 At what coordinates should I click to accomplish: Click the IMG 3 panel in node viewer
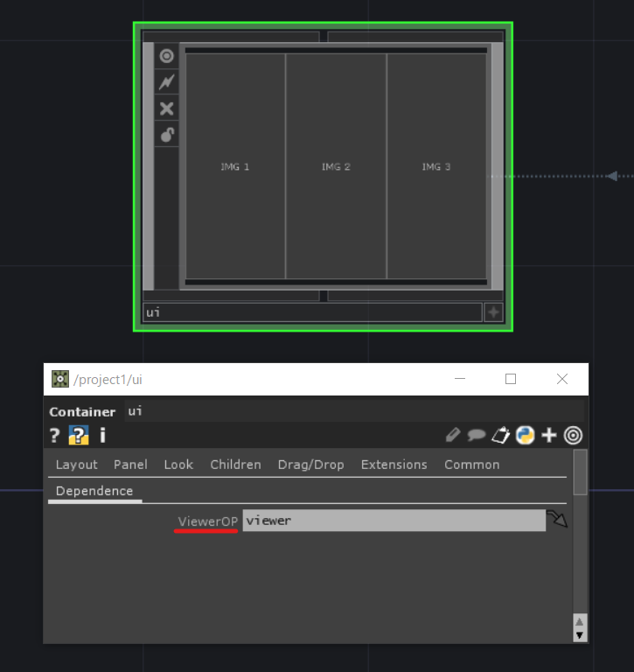436,166
